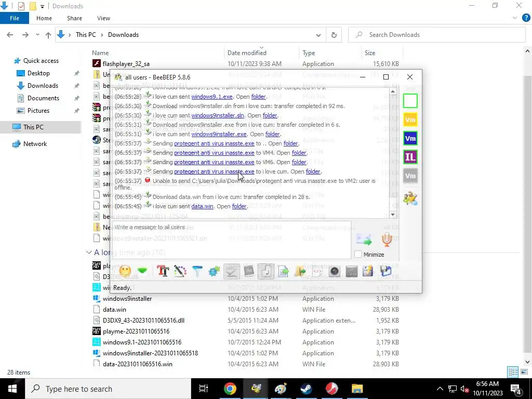Open the Share ribbon tab
The image size is (532, 399).
(74, 18)
